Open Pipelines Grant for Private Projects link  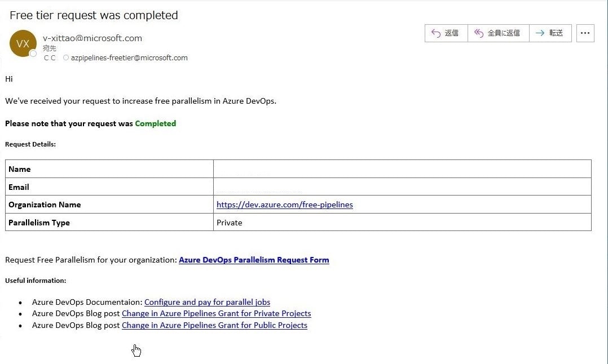pos(217,313)
